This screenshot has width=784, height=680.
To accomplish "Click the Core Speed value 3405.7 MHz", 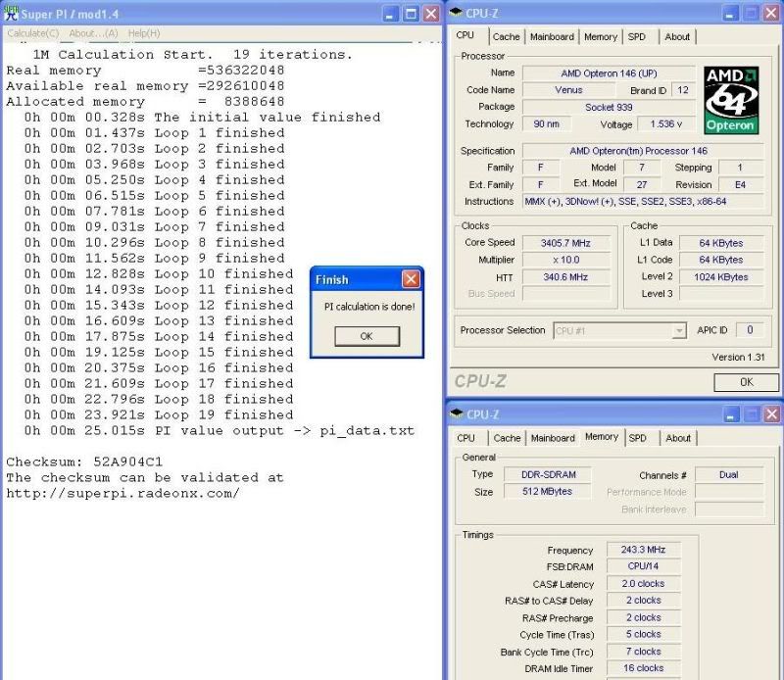I will [x=565, y=243].
